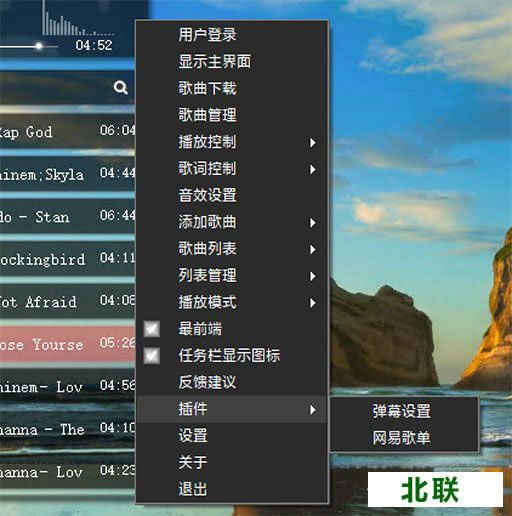Screen dimensions: 512x516
Task: Click the search magnifier icon
Action: (120, 88)
